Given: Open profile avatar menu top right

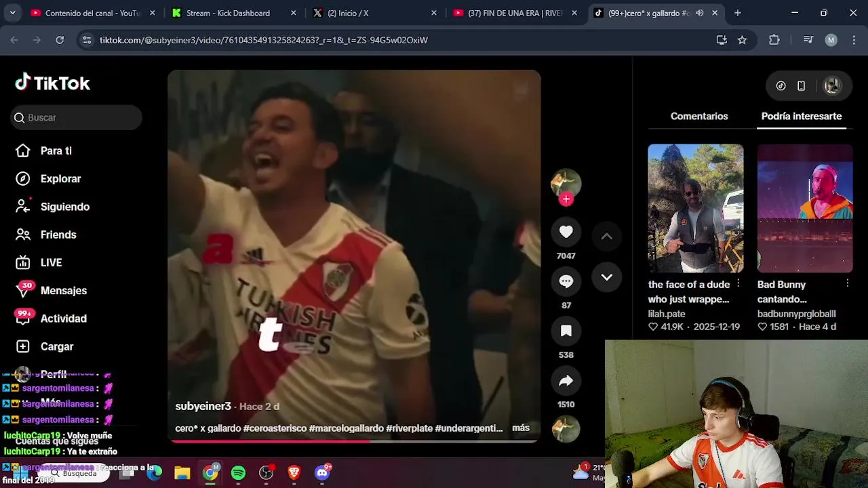Looking at the screenshot, I should pyautogui.click(x=832, y=86).
